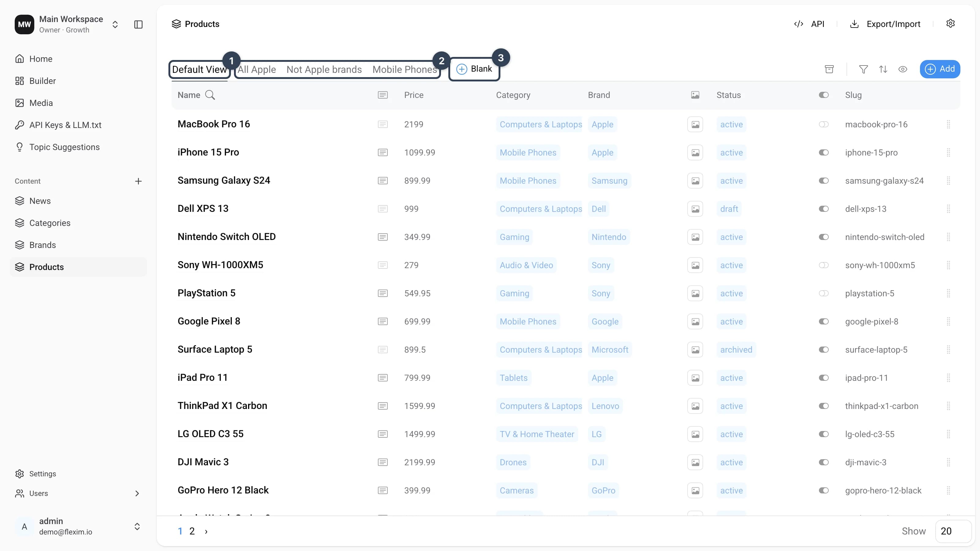
Task: Toggle the switch for Surface Laptop 5
Action: click(x=824, y=350)
